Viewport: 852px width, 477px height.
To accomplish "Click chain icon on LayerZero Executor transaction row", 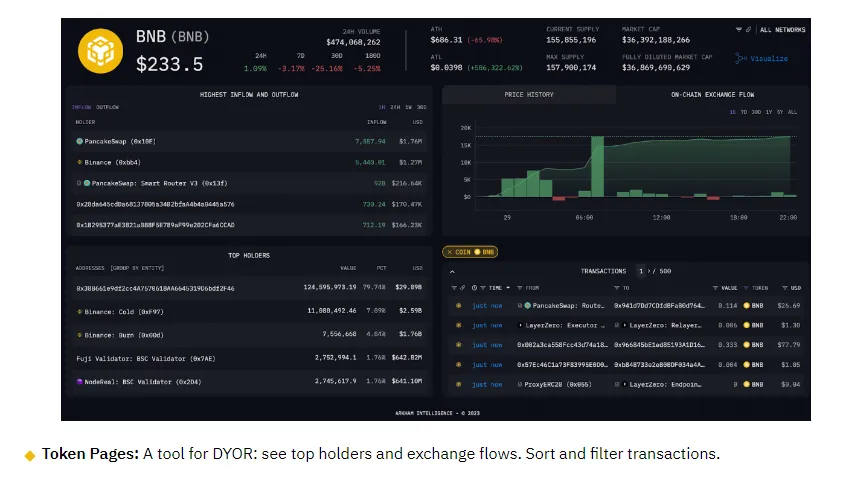I will 459,325.
